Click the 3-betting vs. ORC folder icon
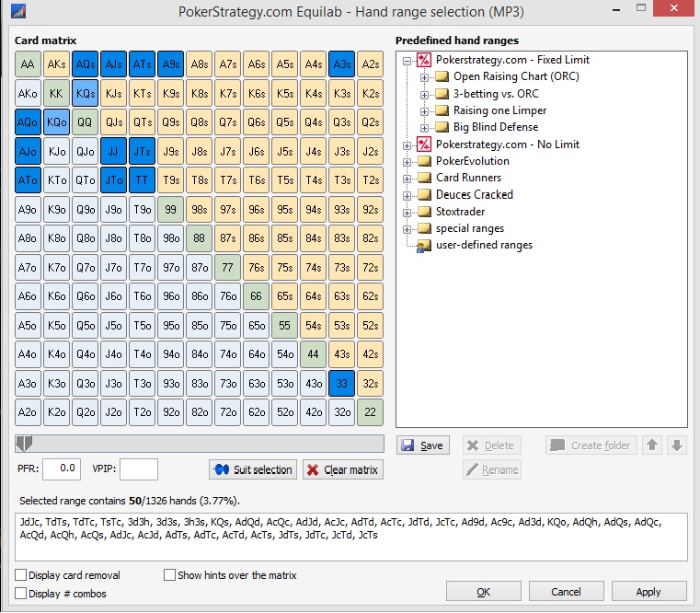The image size is (700, 613). tap(442, 93)
